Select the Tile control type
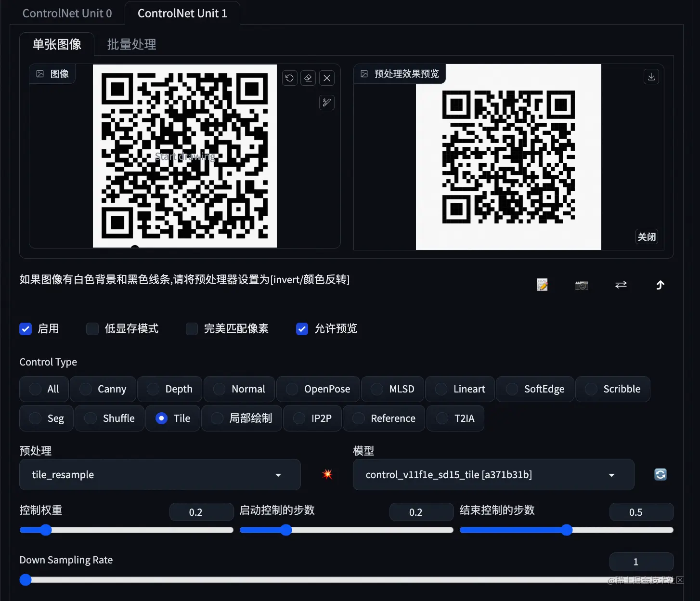 coord(173,418)
